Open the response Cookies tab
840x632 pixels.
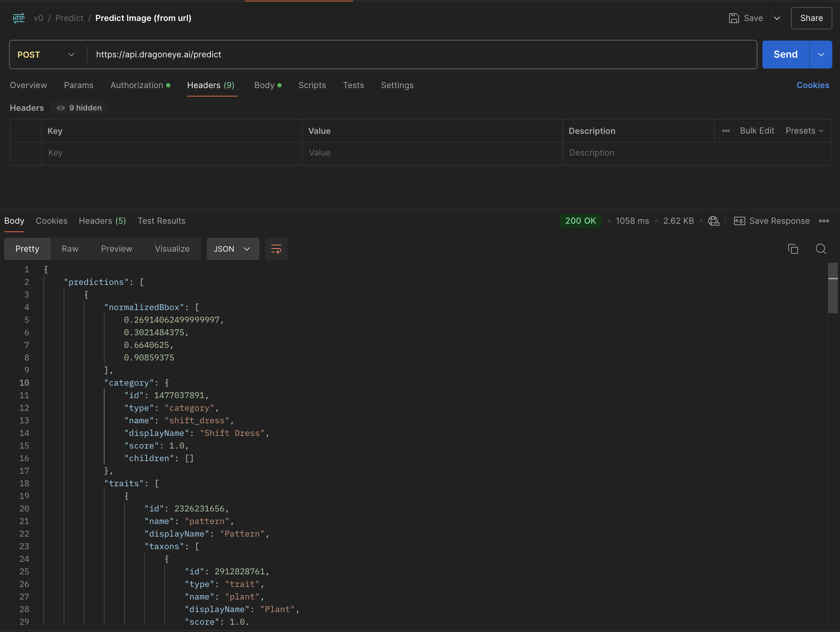tap(52, 221)
